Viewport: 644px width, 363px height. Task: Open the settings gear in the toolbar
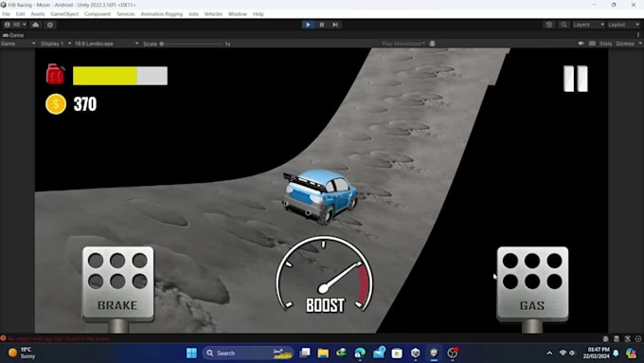[50, 25]
